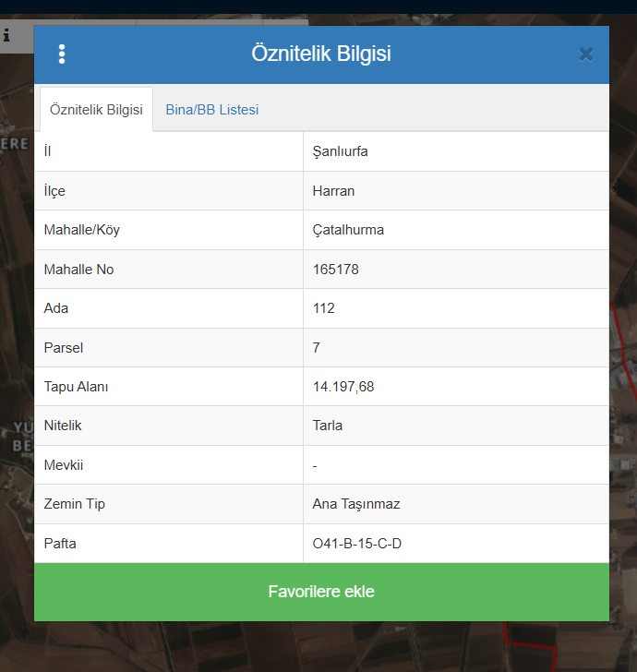Select the Çatalhurma village value
The width and height of the screenshot is (637, 672).
pyautogui.click(x=348, y=230)
